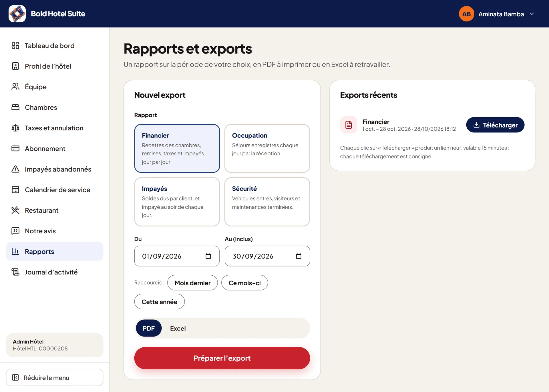Image resolution: width=549 pixels, height=392 pixels.
Task: Click the Financier export file icon
Action: point(349,125)
